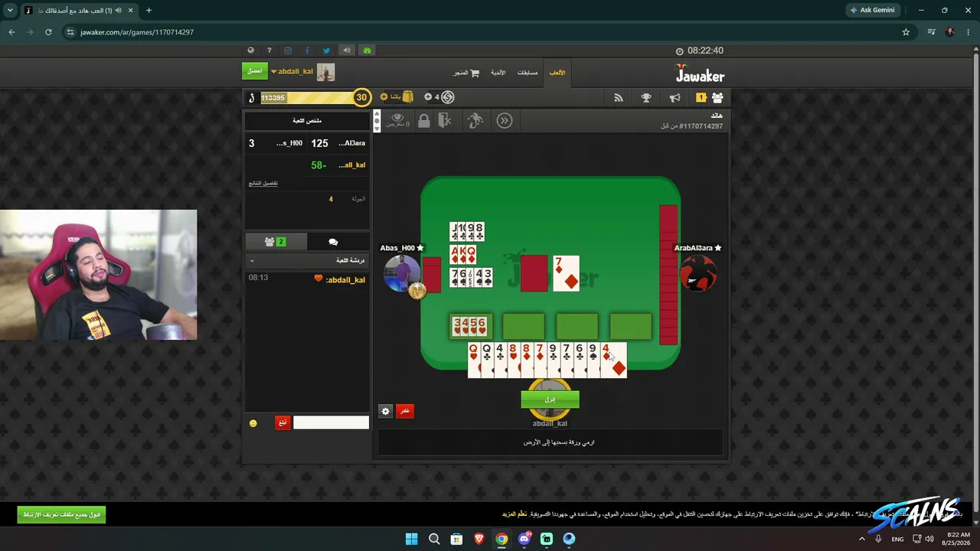
Task: Expand the دردشة اللعبة chat dropdown
Action: (x=252, y=261)
